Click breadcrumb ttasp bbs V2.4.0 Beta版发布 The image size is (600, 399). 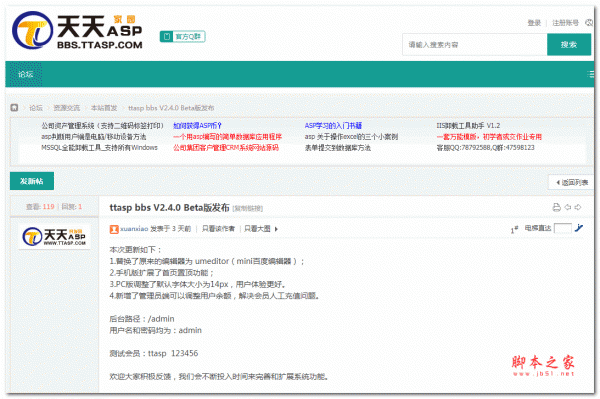click(171, 108)
